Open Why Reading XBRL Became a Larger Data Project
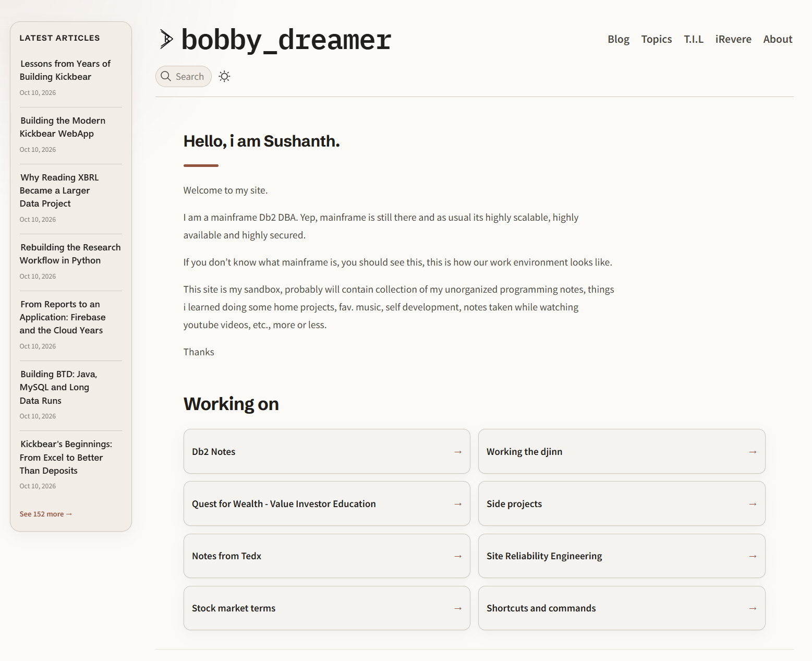This screenshot has width=812, height=661. tap(59, 190)
